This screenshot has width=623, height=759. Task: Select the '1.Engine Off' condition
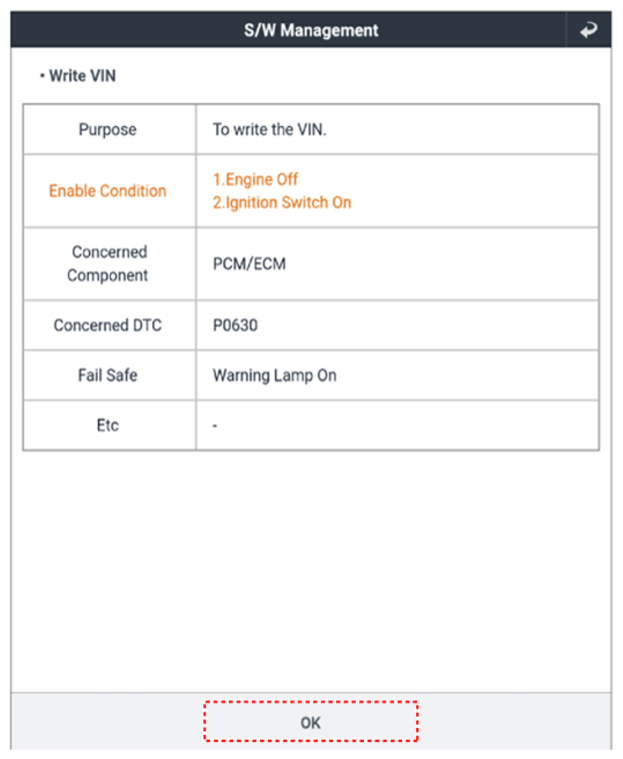pos(255,180)
